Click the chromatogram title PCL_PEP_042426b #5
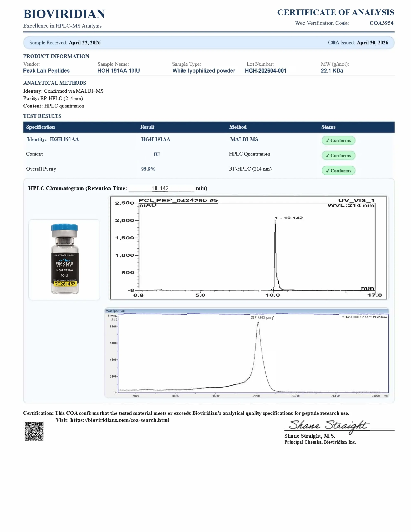 (178, 201)
